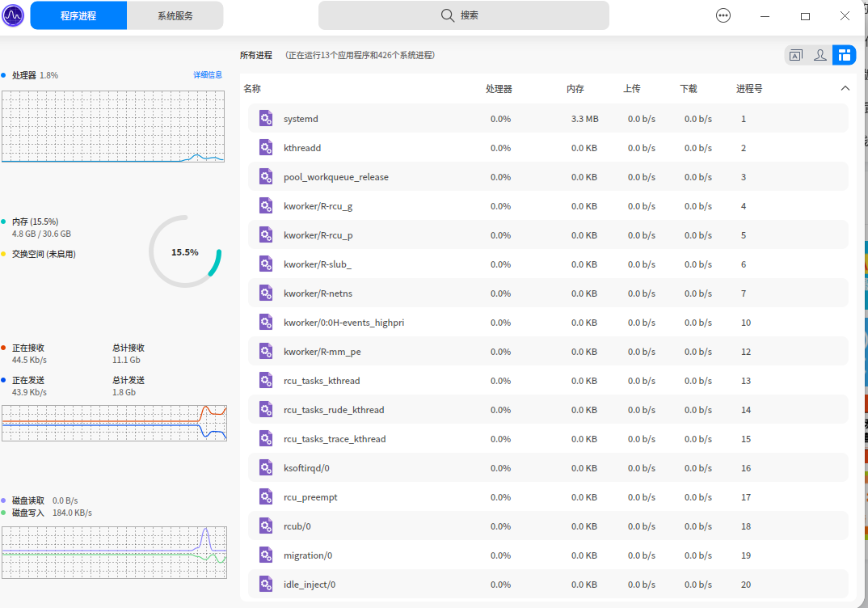Click the 搜索 search field
The height and width of the screenshot is (608, 868).
coord(464,15)
